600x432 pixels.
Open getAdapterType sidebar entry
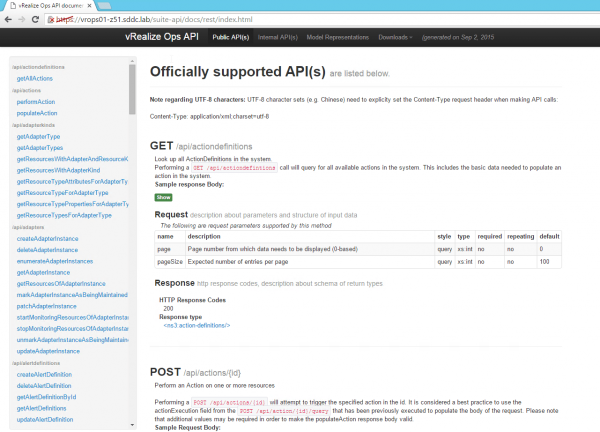pyautogui.click(x=38, y=137)
